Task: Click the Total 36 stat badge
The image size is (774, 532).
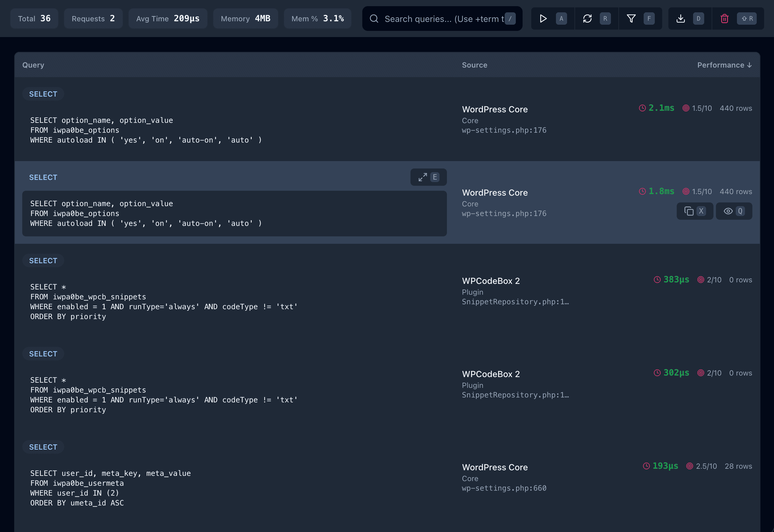Action: 34,19
